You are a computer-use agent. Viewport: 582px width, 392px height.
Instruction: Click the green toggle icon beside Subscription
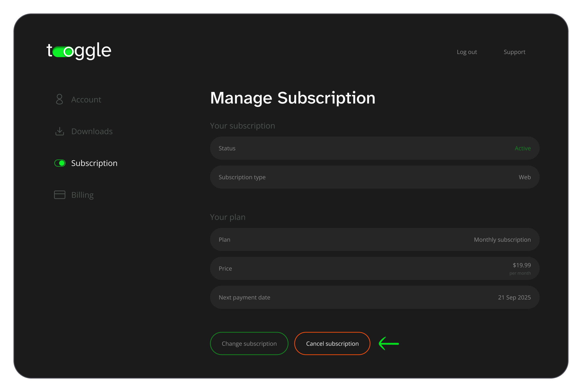[x=60, y=163]
